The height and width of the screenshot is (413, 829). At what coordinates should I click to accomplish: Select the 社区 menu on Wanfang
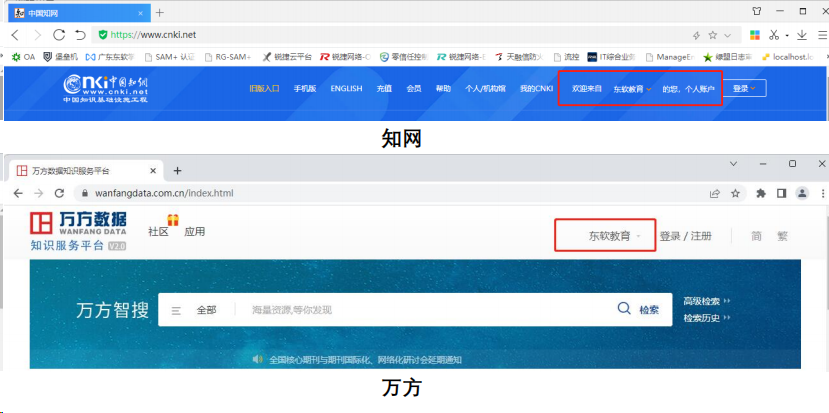point(158,232)
